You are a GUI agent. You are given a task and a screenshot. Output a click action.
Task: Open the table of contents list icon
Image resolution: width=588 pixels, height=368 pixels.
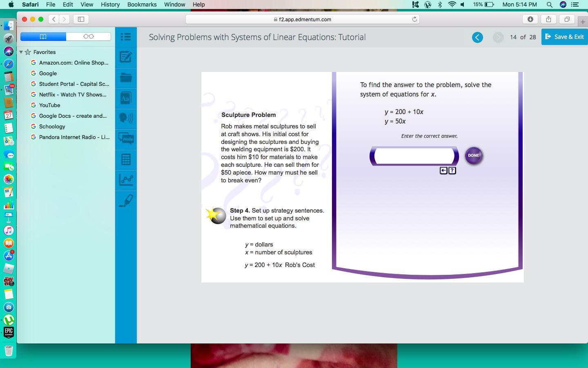tap(126, 37)
